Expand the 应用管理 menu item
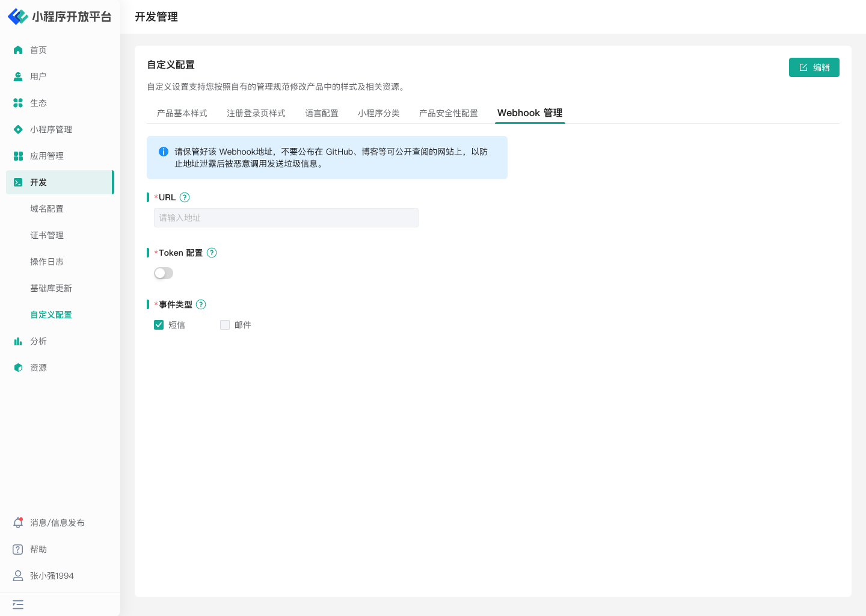Screen dimensions: 866x616 (x=47, y=156)
